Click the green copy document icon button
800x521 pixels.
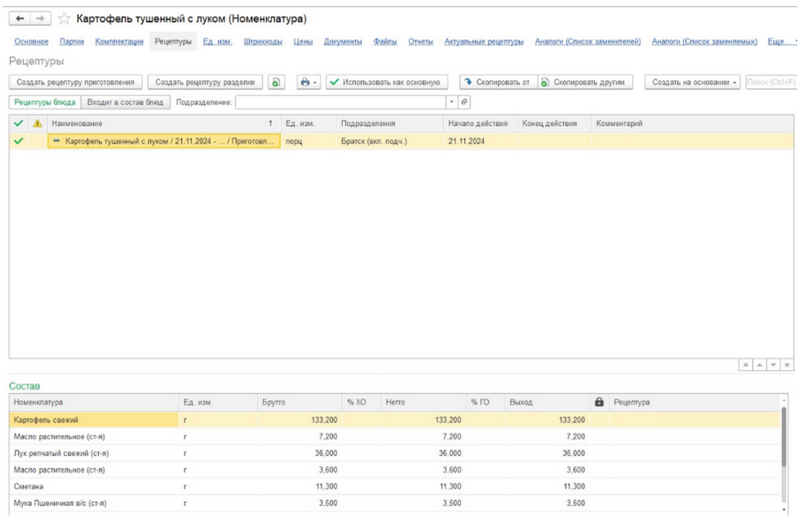tap(277, 82)
